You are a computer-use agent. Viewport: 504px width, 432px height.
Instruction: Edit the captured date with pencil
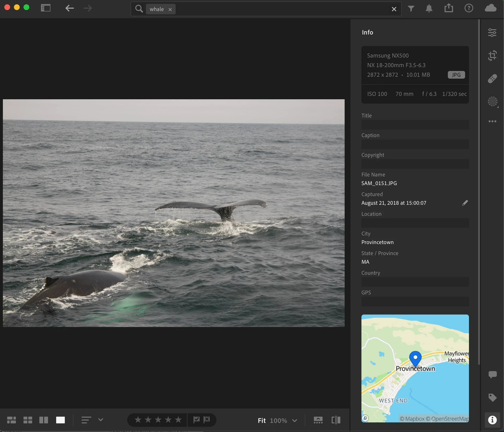[465, 203]
